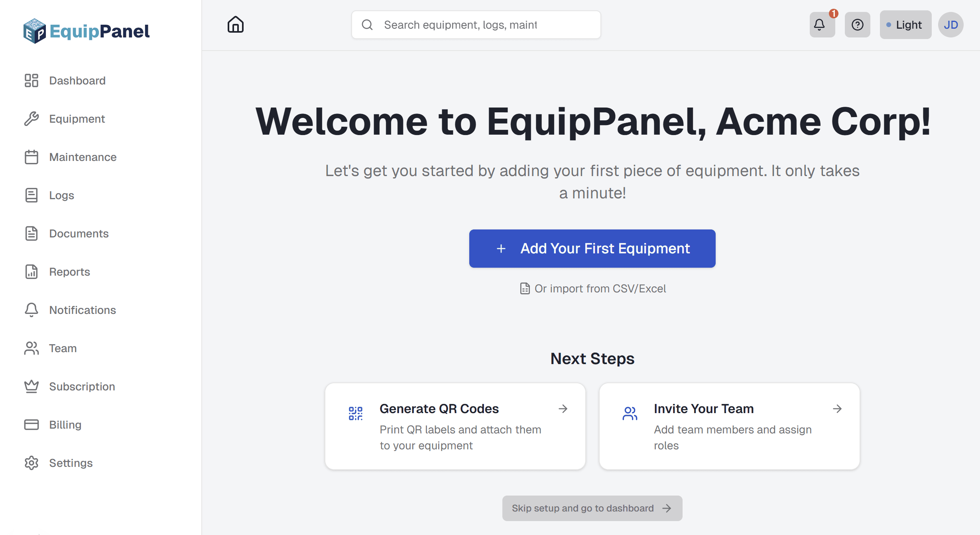Open Dashboard from the sidebar

pyautogui.click(x=77, y=80)
